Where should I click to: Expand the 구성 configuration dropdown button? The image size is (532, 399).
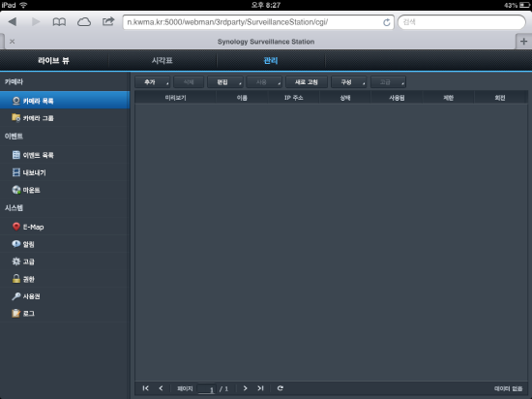pyautogui.click(x=349, y=82)
